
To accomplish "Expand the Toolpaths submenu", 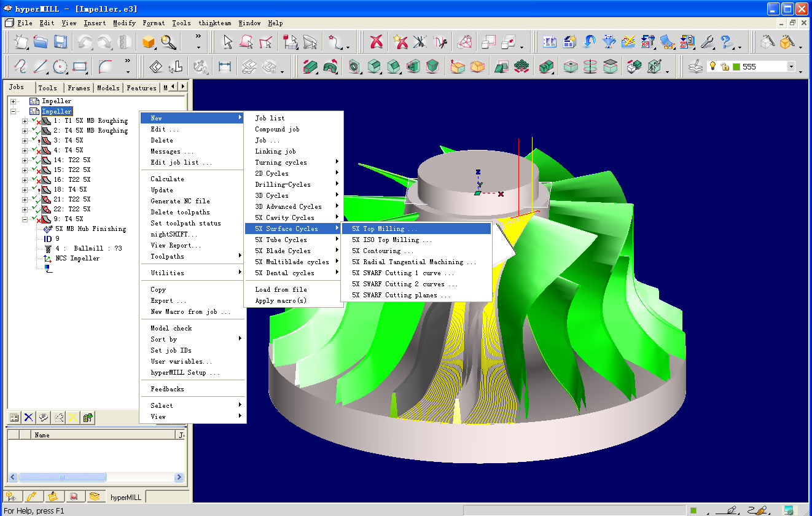I will (193, 256).
